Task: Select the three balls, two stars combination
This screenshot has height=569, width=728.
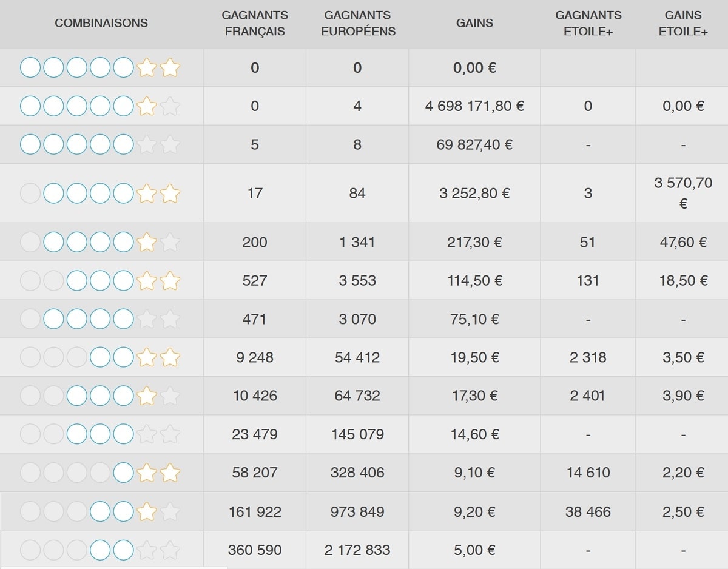Action: 100,280
